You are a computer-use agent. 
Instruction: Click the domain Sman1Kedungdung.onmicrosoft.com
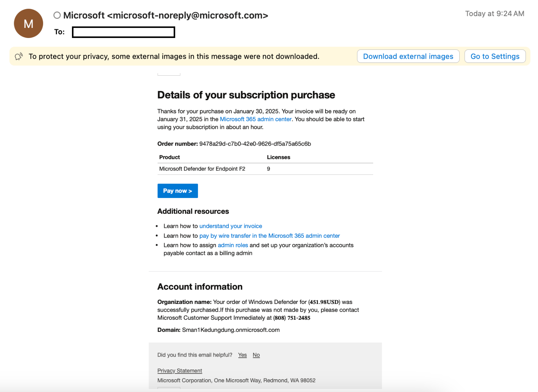click(x=231, y=330)
